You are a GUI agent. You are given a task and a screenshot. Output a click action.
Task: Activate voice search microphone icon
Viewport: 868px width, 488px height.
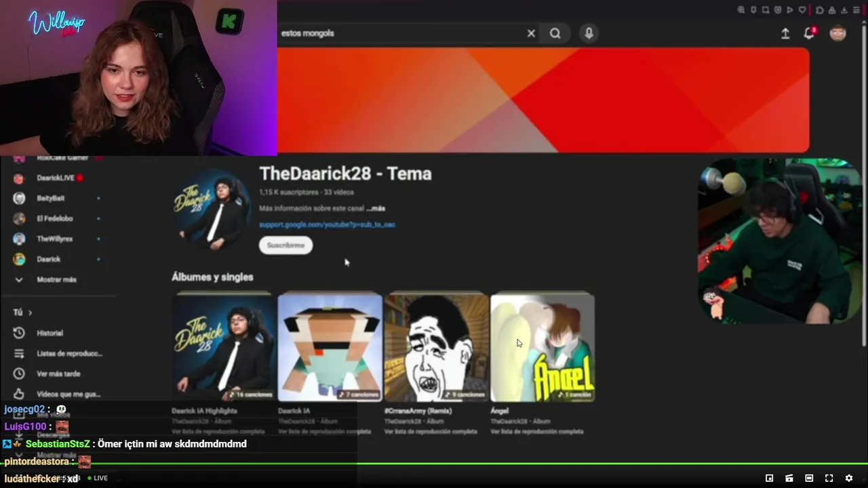[x=589, y=33]
